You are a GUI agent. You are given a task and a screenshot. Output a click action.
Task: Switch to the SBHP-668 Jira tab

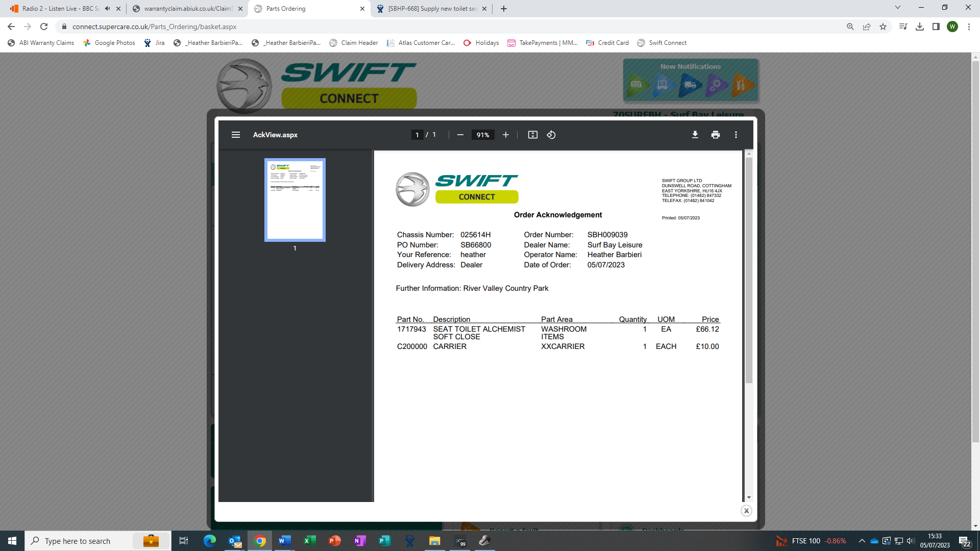click(432, 9)
